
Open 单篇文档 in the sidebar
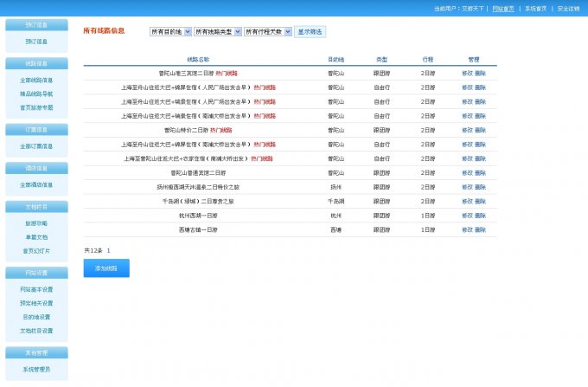[x=36, y=237]
